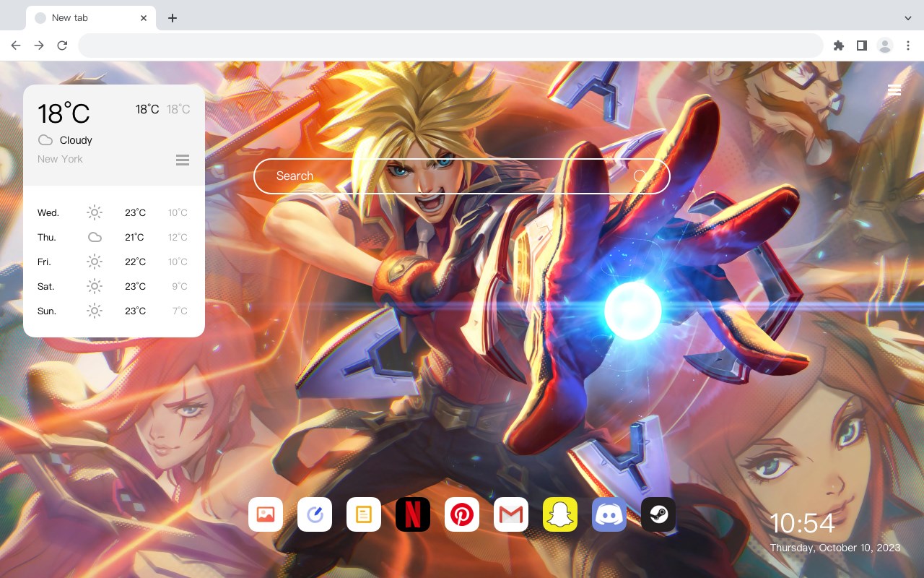Click Thursday's cloud weather icon
This screenshot has height=578, width=924.
[95, 237]
